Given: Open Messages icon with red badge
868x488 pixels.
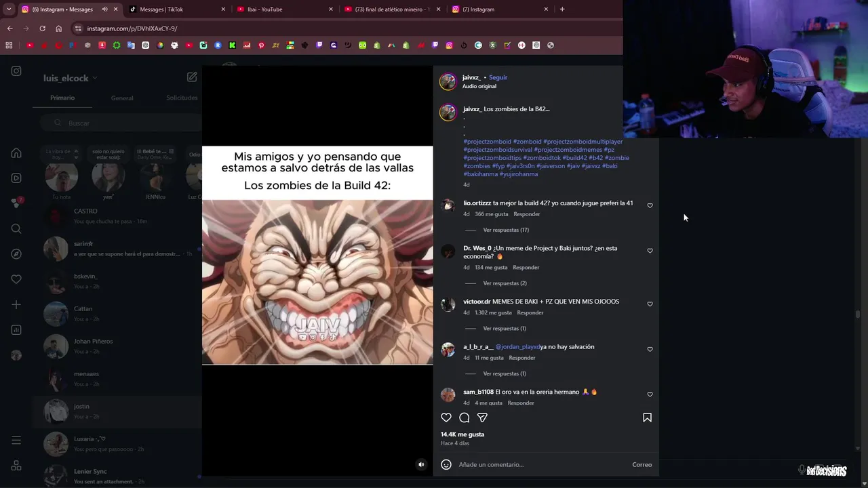Looking at the screenshot, I should pos(17,203).
